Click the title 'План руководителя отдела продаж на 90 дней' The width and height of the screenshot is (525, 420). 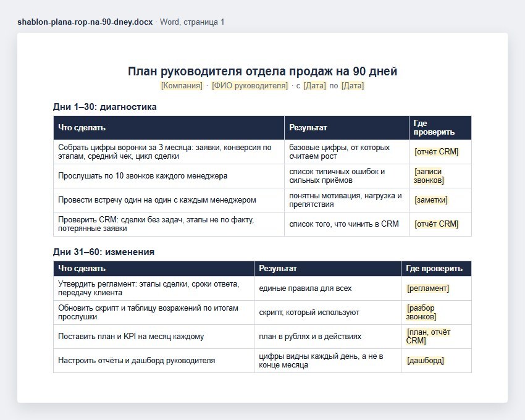(x=262, y=72)
